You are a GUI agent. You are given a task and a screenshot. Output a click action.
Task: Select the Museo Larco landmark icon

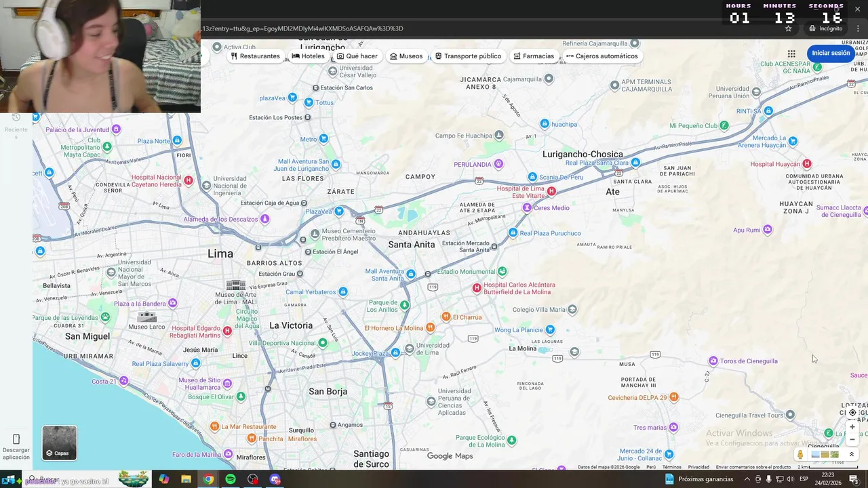tap(147, 317)
